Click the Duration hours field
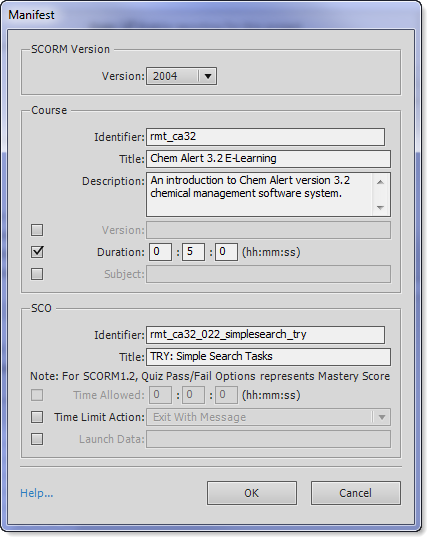Viewport: 432px width, 542px height. pos(160,252)
